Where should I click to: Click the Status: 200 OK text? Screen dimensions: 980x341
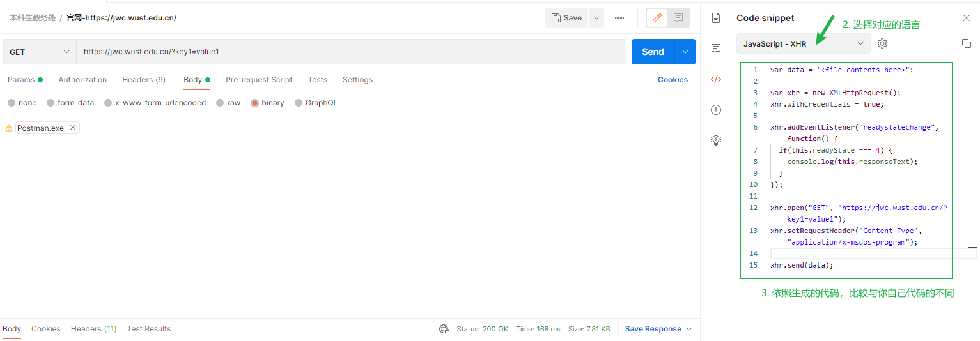pyautogui.click(x=482, y=329)
